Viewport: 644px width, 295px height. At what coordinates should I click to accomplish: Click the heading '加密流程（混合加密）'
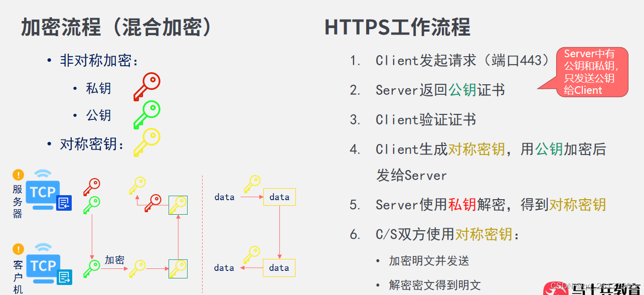click(118, 27)
